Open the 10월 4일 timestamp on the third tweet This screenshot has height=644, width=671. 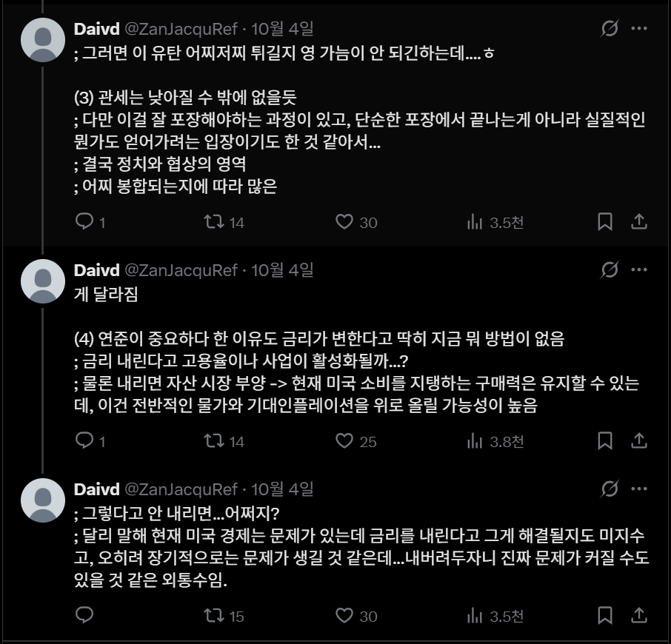(x=283, y=489)
